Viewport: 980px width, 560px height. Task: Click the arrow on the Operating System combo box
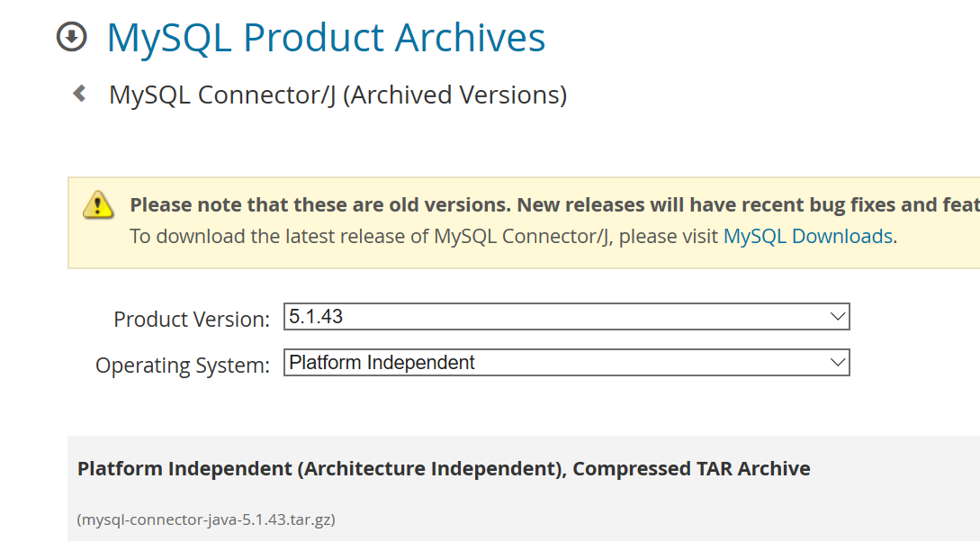[x=838, y=363]
